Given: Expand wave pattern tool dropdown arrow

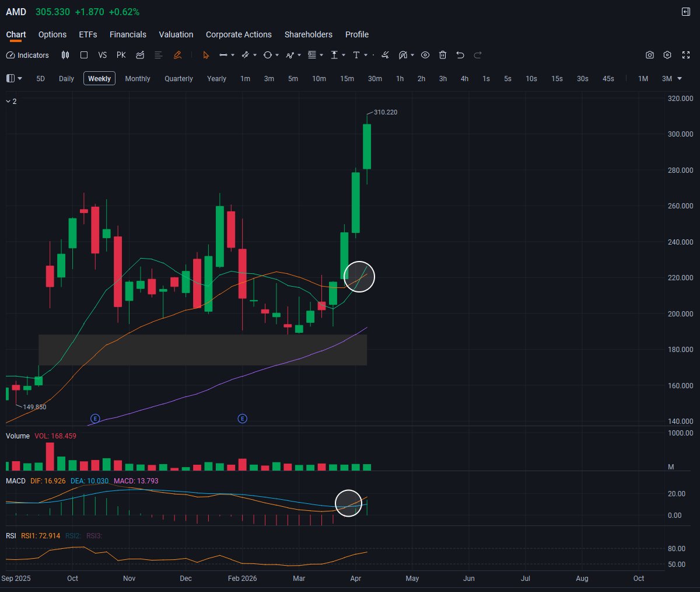Looking at the screenshot, I should (299, 55).
